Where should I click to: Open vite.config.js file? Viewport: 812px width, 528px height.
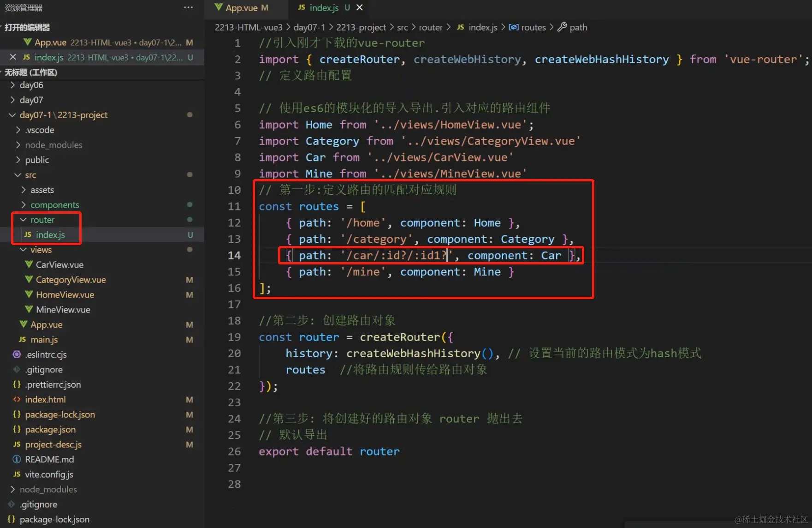point(49,474)
